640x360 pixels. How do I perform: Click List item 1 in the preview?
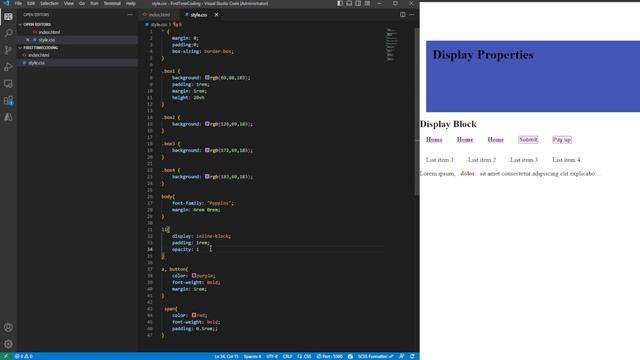click(x=440, y=160)
